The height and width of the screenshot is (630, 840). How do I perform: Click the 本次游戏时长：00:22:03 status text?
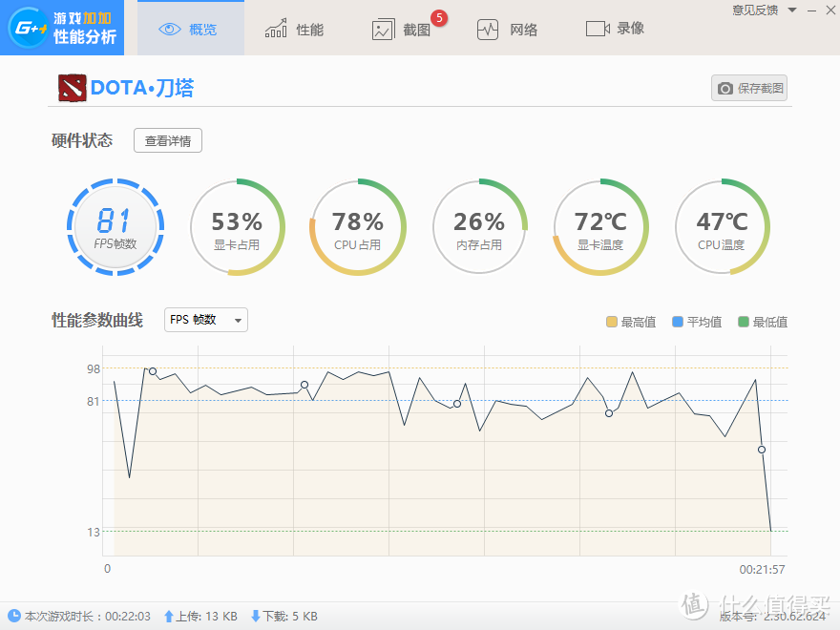tap(88, 617)
